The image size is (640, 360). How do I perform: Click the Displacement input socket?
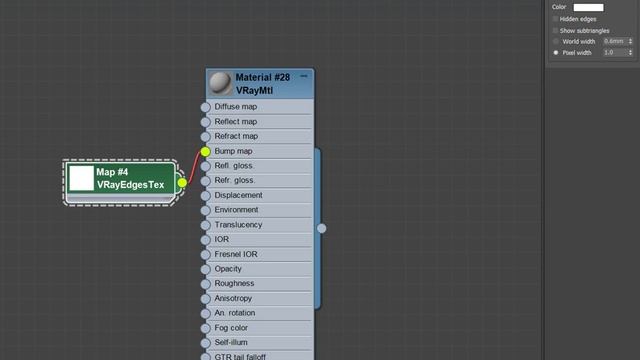point(206,196)
